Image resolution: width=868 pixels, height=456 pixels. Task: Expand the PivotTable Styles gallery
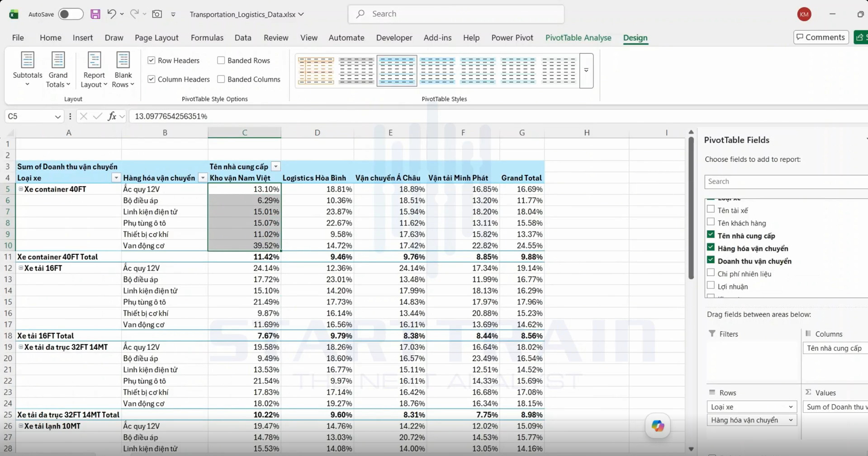(586, 70)
